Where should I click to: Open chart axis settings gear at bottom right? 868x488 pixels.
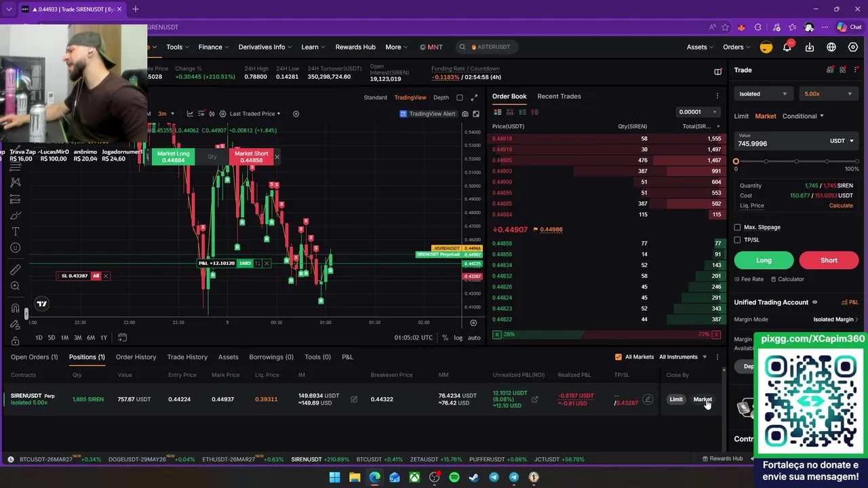tap(473, 323)
